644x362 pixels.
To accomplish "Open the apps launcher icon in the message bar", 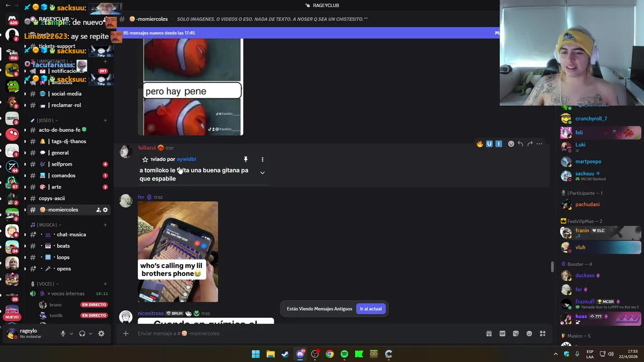I will [543, 333].
